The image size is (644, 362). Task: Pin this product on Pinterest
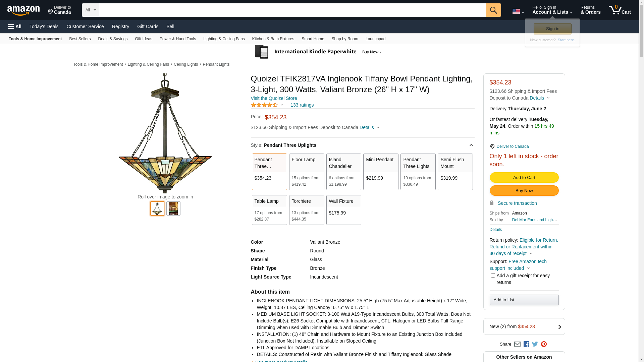(544, 344)
